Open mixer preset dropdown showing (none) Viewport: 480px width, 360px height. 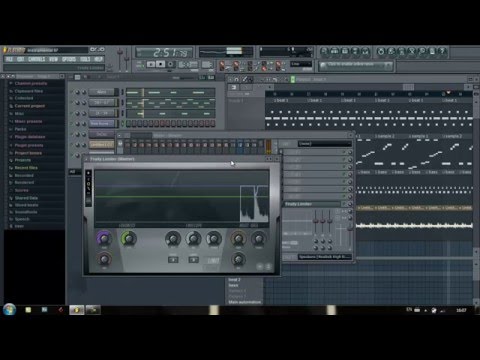coord(325,144)
